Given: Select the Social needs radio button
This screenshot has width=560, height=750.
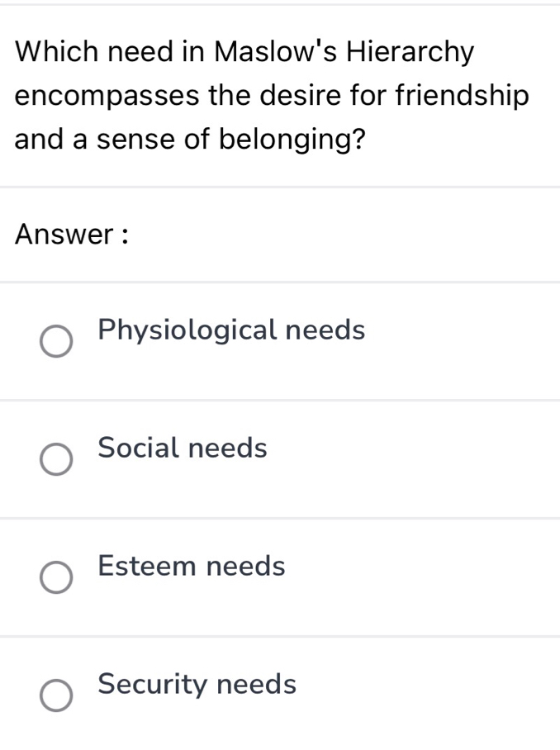Looking at the screenshot, I should 56,460.
